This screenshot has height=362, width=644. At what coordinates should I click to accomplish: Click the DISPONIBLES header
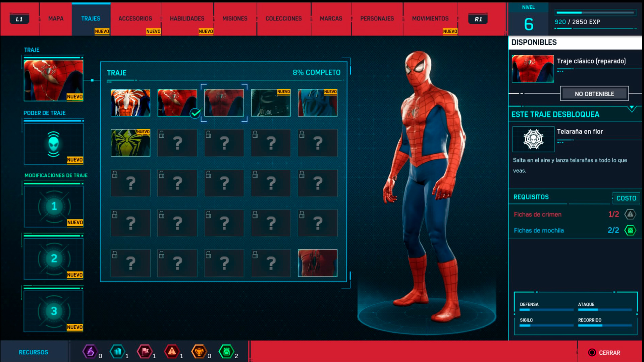(x=575, y=43)
